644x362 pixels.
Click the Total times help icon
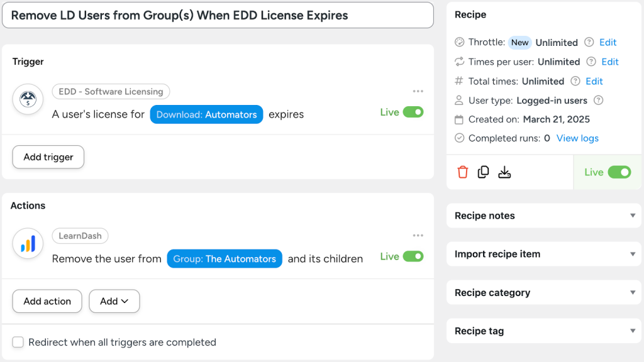(x=574, y=81)
